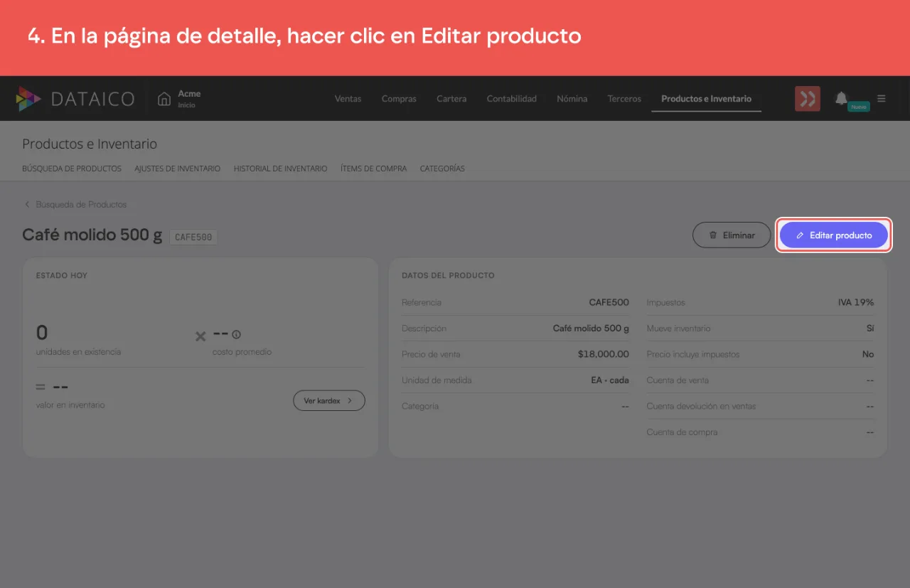Open the notifications bell
Screen dimensions: 910x588
[841, 98]
